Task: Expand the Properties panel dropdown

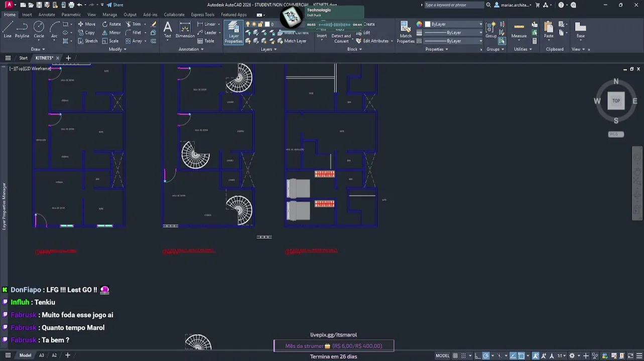Action: click(x=436, y=49)
